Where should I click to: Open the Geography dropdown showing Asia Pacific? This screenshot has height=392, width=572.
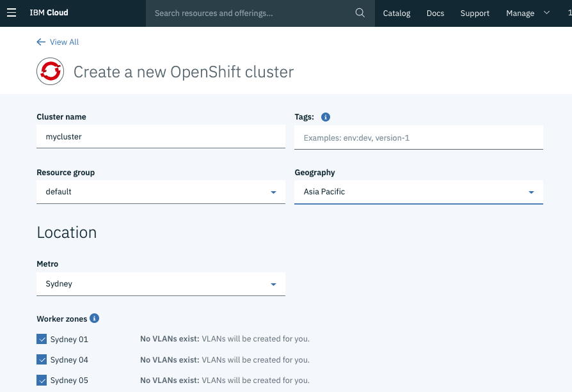419,192
